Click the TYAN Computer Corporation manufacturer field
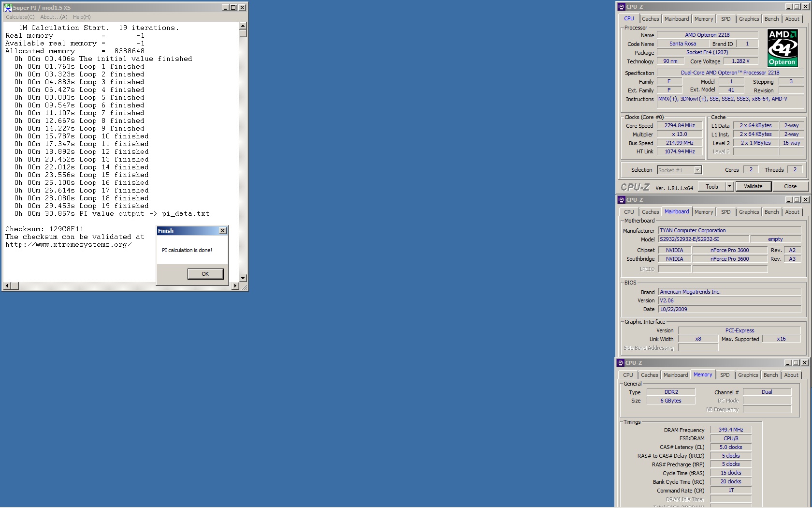Screen dimensions: 812x508 tap(729, 230)
